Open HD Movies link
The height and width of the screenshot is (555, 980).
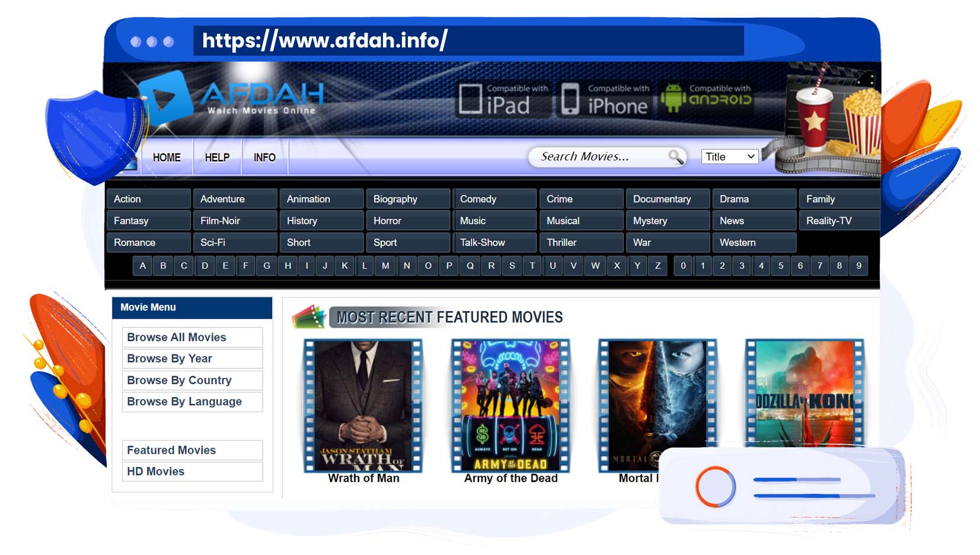click(x=193, y=471)
